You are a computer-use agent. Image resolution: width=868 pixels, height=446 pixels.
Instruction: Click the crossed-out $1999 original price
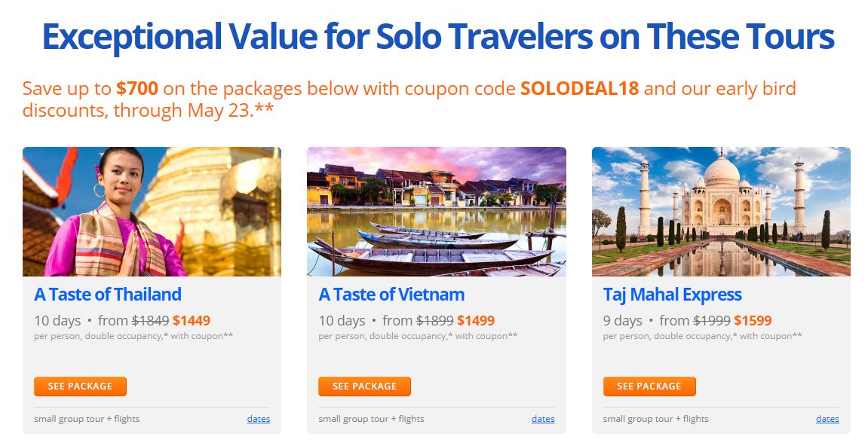tap(712, 320)
